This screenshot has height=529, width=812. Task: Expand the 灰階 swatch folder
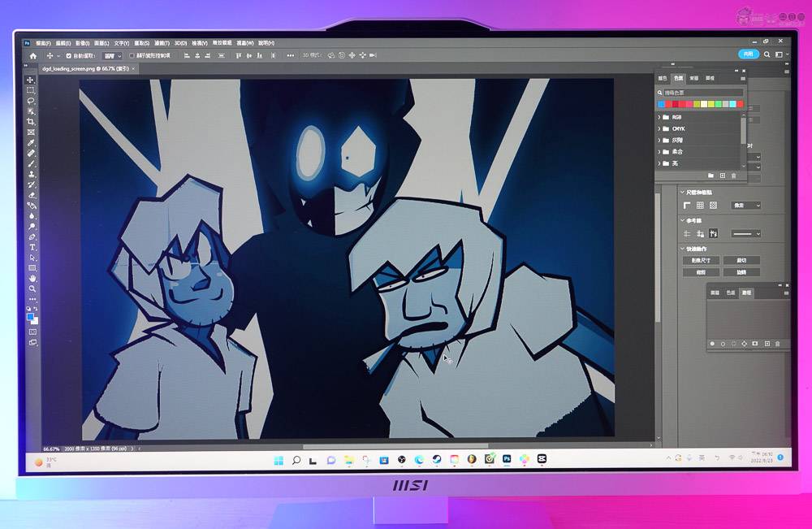point(659,140)
